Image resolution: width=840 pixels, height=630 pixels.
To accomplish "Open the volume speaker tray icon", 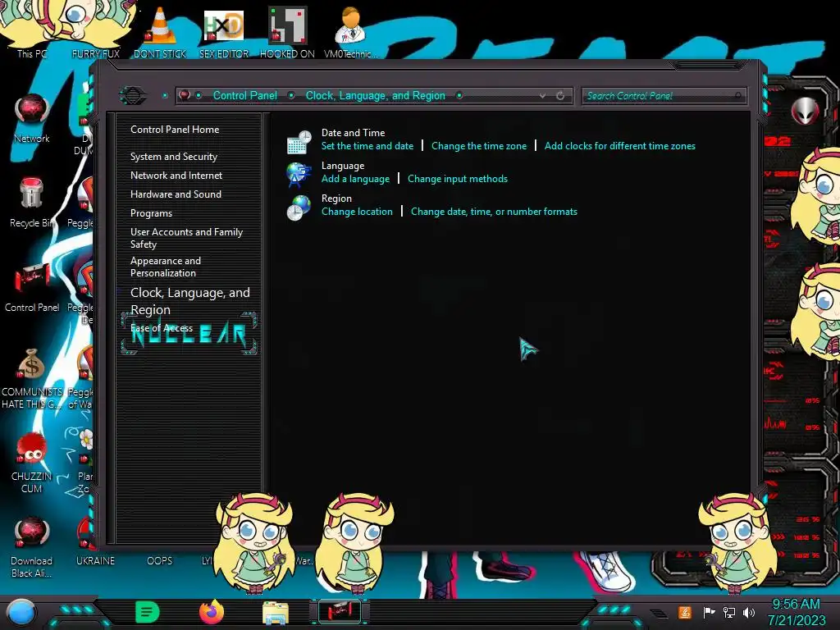I will pyautogui.click(x=749, y=612).
